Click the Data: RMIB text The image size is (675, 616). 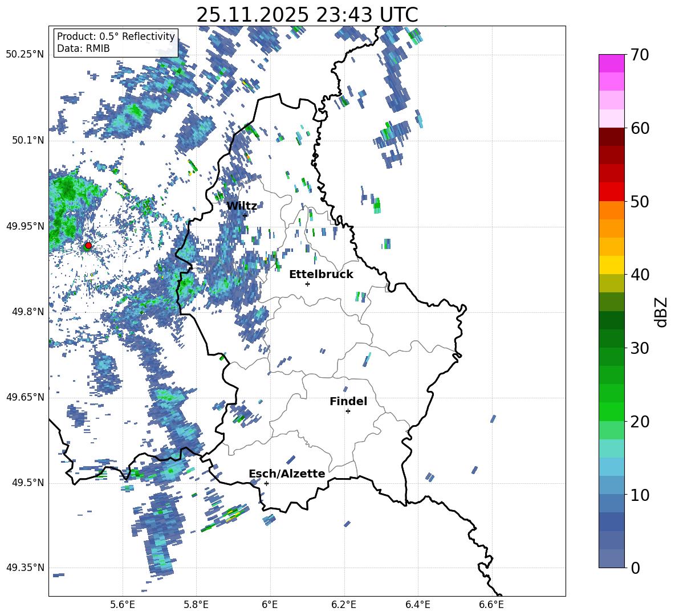(83, 48)
